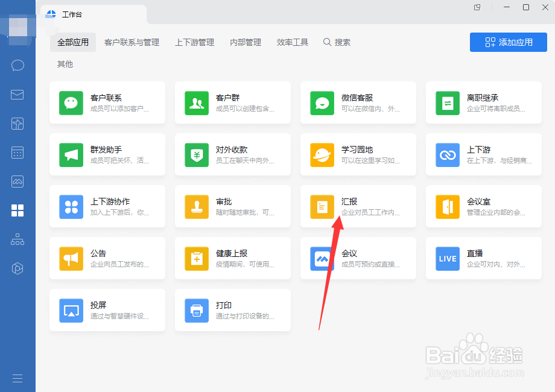Viewport: 555px width, 392px height.
Task: Click the 微信客服 card title text
Action: (357, 98)
